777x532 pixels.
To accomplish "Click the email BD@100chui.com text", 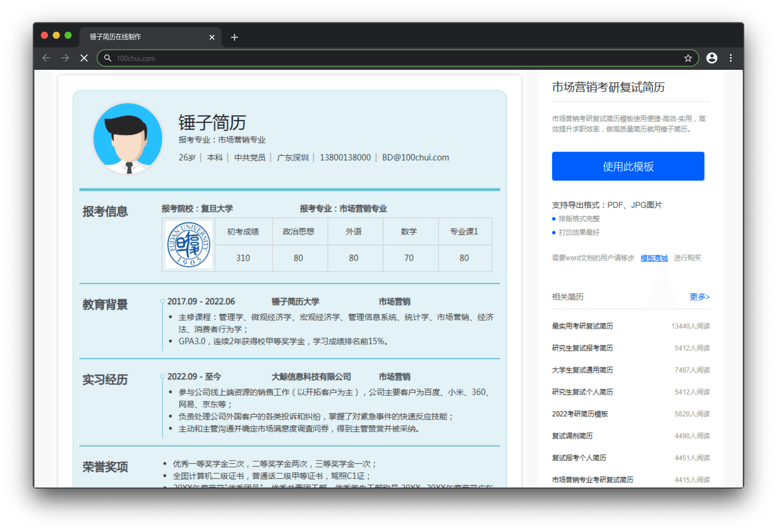I will 415,157.
